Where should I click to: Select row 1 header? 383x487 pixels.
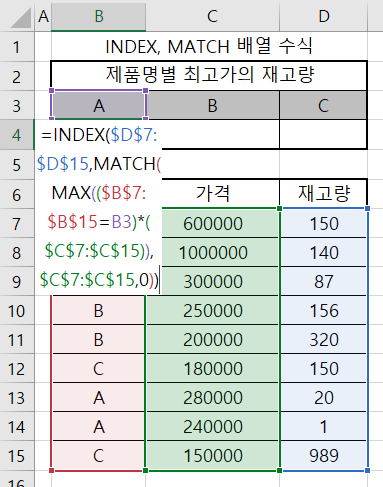tap(17, 47)
